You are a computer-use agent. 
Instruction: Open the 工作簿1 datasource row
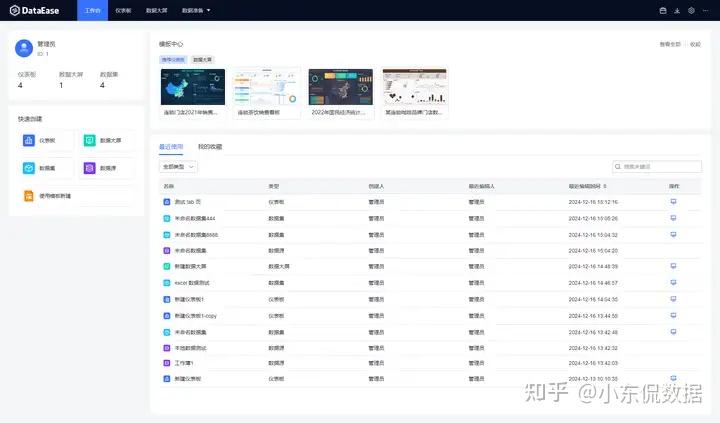tap(184, 363)
